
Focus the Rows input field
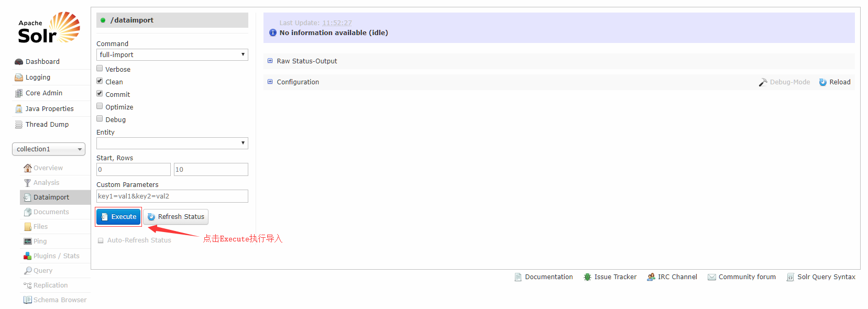click(211, 170)
